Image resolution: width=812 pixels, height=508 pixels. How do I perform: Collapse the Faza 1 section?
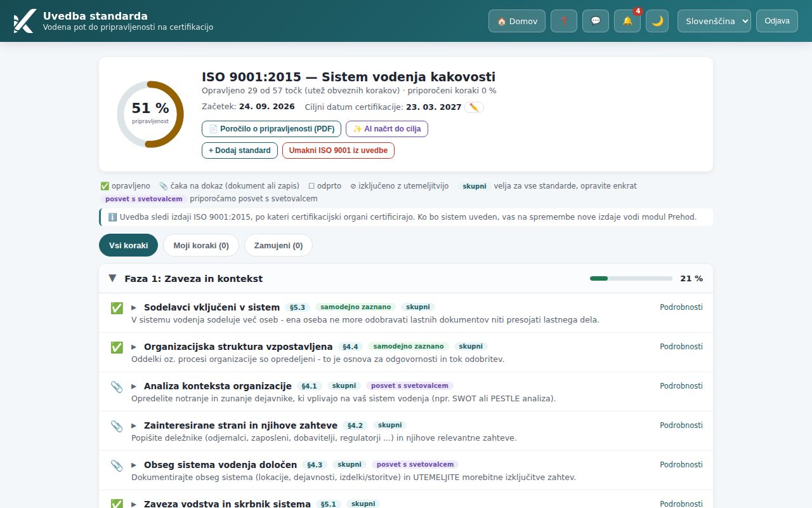point(112,278)
